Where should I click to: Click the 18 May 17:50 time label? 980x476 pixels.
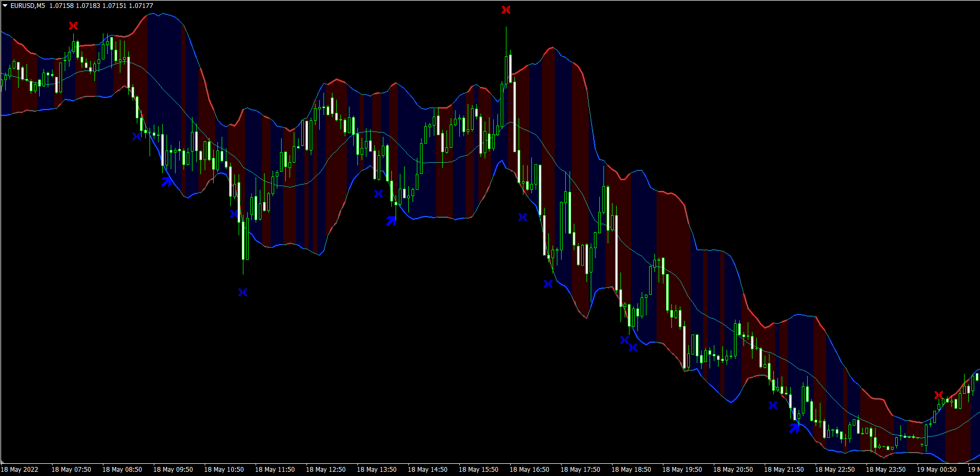click(580, 470)
